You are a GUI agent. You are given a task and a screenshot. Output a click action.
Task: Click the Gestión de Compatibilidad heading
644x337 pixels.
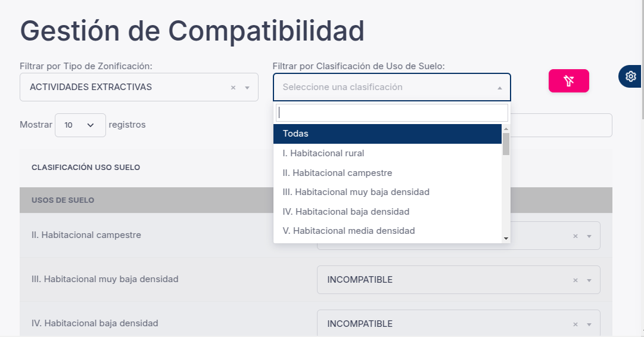coord(192,31)
